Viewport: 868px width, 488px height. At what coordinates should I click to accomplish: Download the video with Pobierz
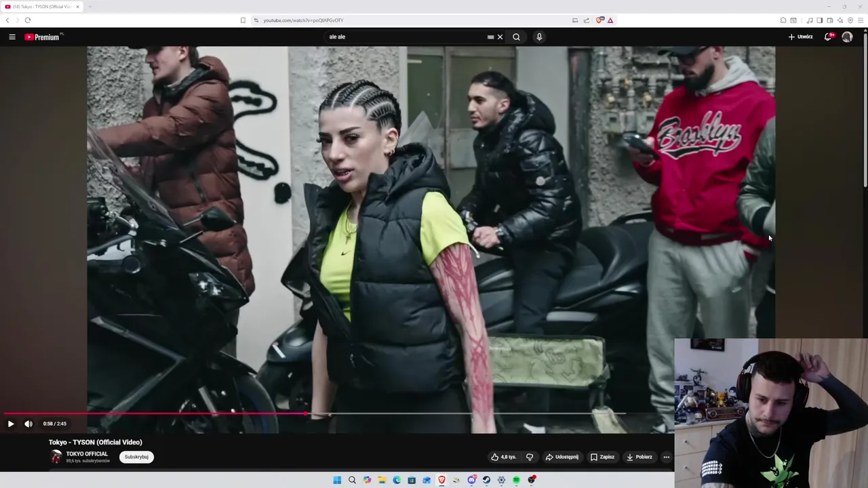(639, 457)
